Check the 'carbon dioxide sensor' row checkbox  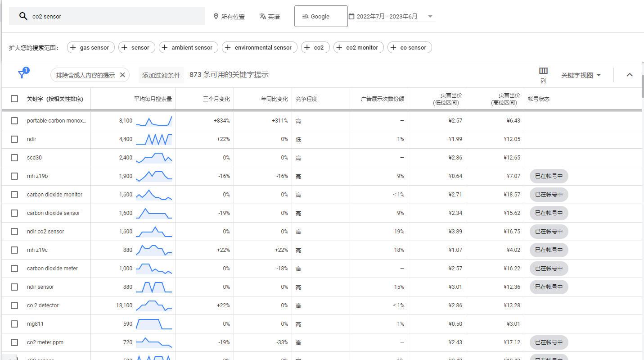14,213
